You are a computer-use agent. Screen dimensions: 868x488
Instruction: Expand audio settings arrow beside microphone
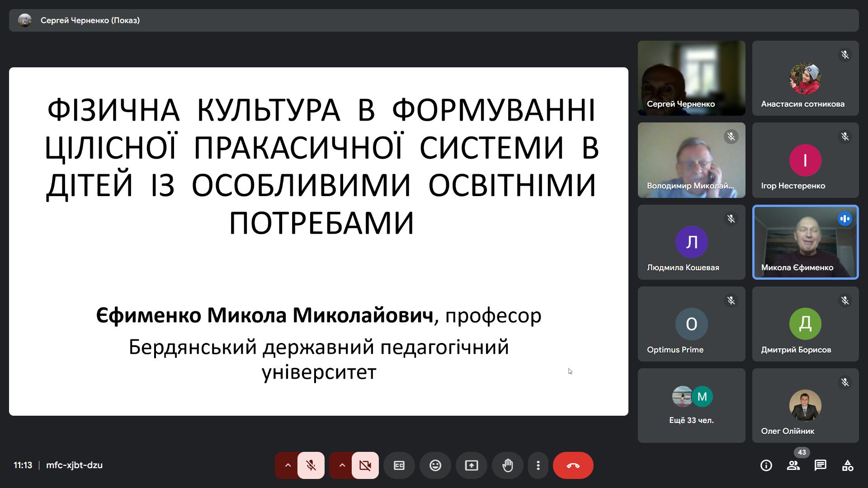(x=288, y=465)
